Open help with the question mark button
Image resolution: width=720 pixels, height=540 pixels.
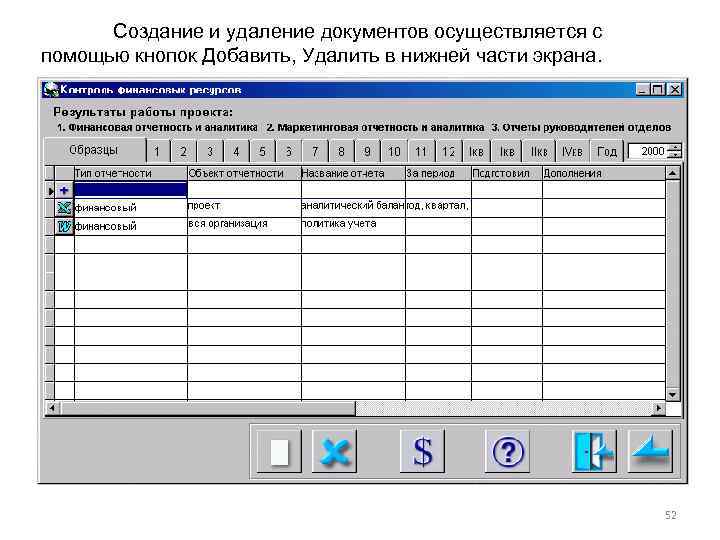[507, 451]
